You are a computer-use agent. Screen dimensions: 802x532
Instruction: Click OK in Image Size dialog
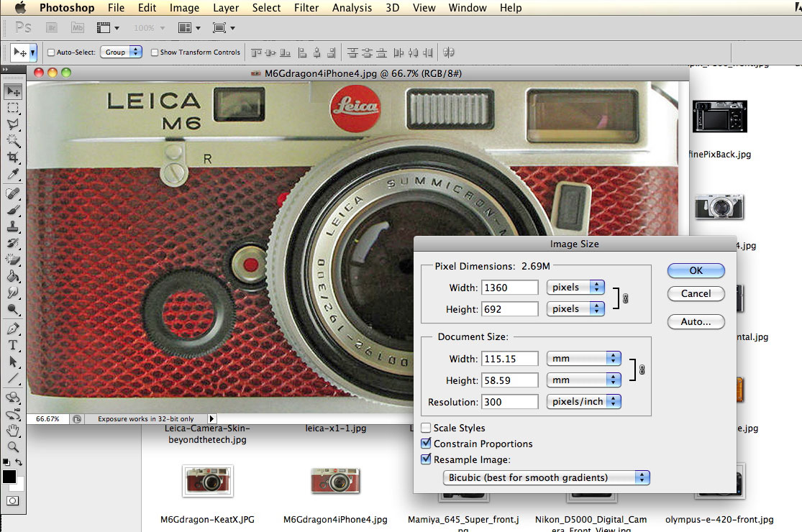pos(696,270)
